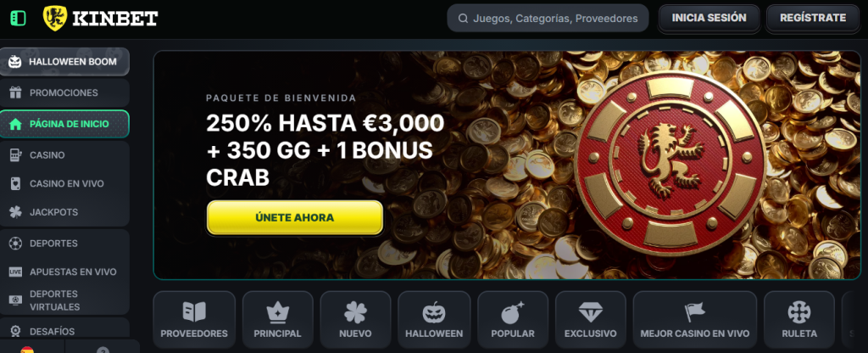
Task: Open the Desafíos sidebar entry
Action: coord(64,331)
